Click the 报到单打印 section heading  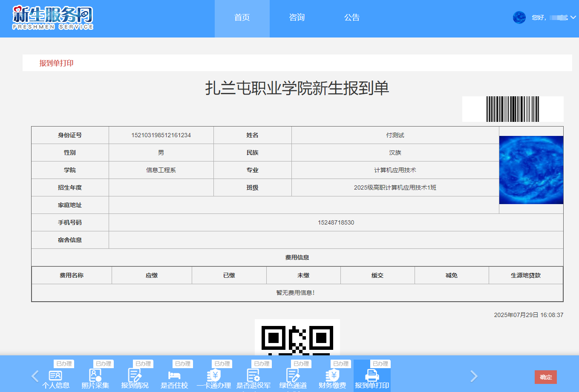(57, 63)
